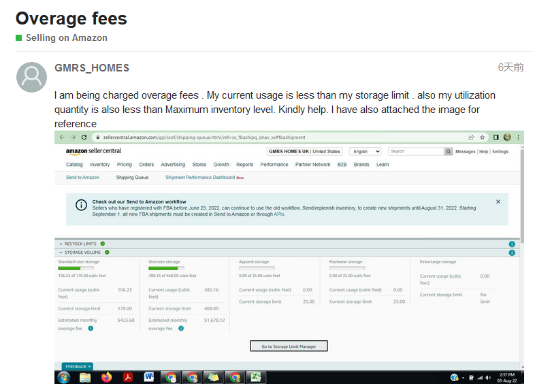Open the Advertising menu
The height and width of the screenshot is (392, 535).
click(173, 165)
